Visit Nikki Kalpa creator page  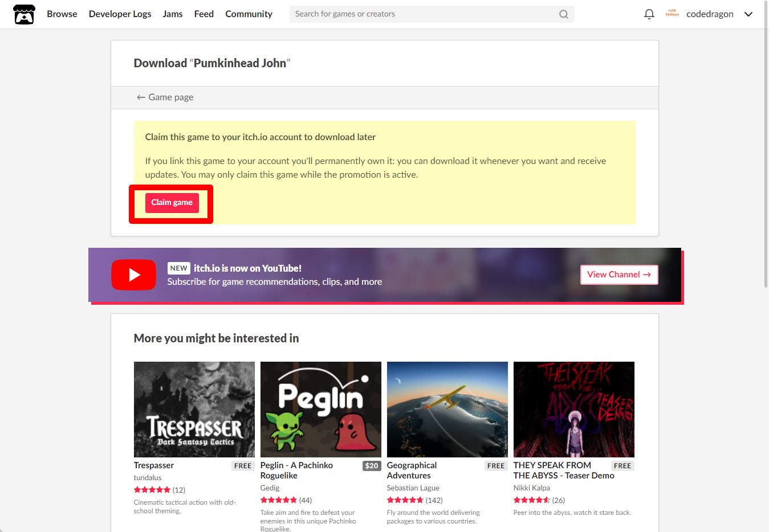coord(531,488)
